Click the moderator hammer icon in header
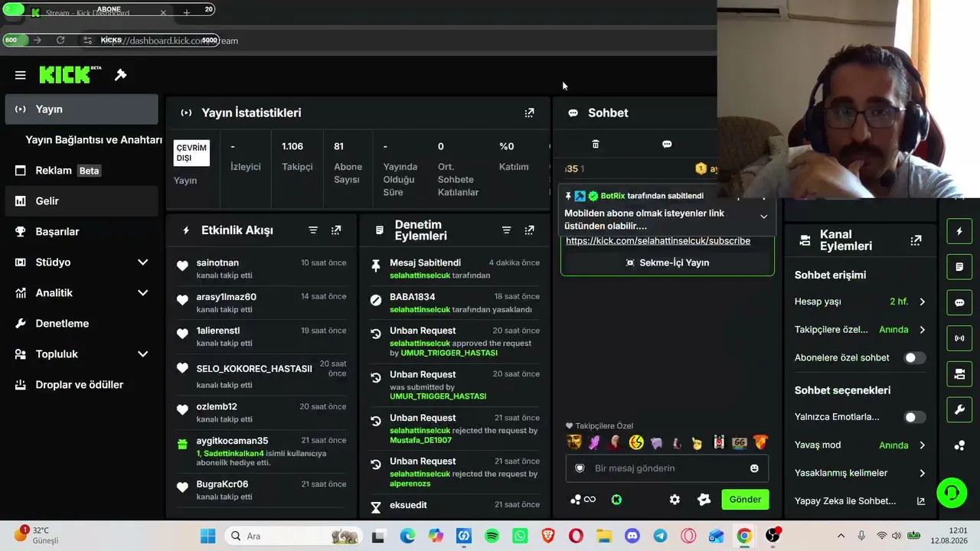The image size is (980, 551). coord(120,75)
